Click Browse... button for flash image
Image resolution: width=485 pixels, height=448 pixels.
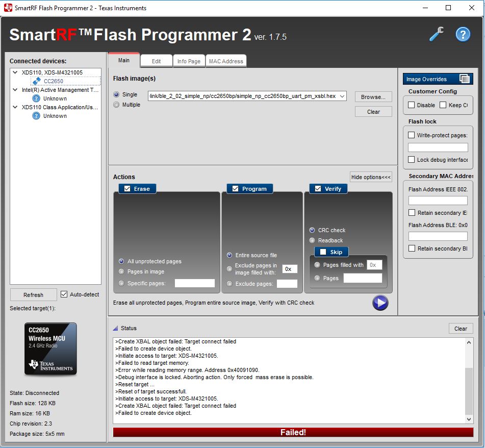373,97
